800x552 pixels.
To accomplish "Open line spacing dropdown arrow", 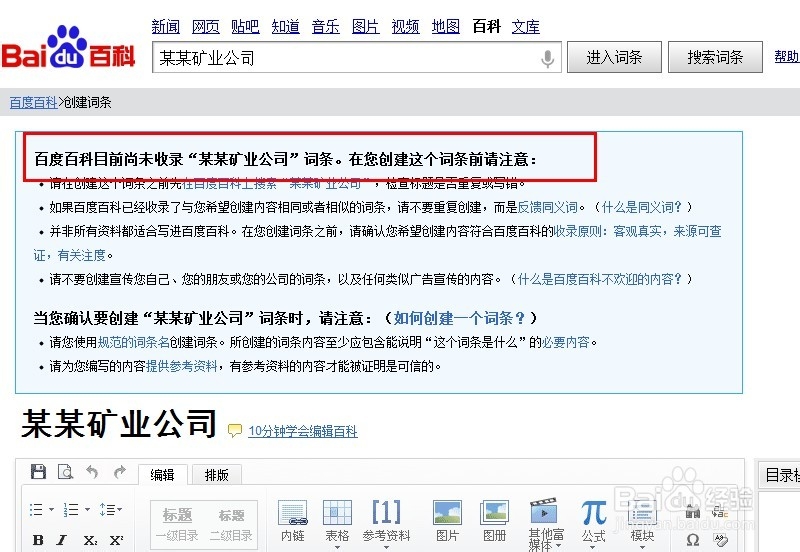I will [x=119, y=509].
